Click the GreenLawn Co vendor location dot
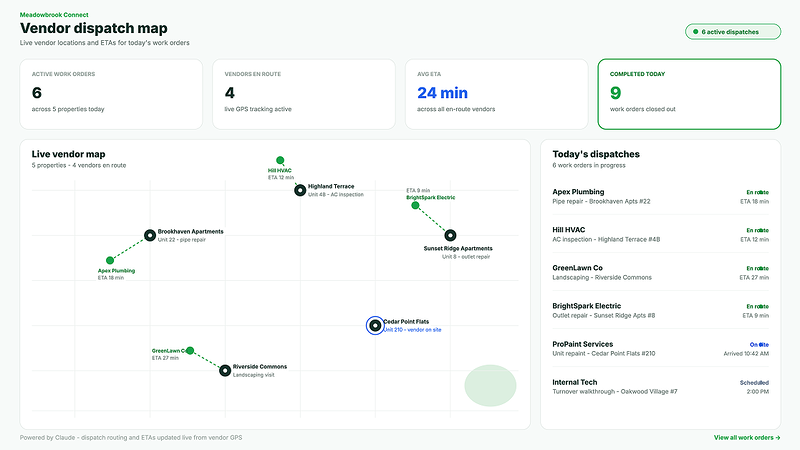 [190, 351]
